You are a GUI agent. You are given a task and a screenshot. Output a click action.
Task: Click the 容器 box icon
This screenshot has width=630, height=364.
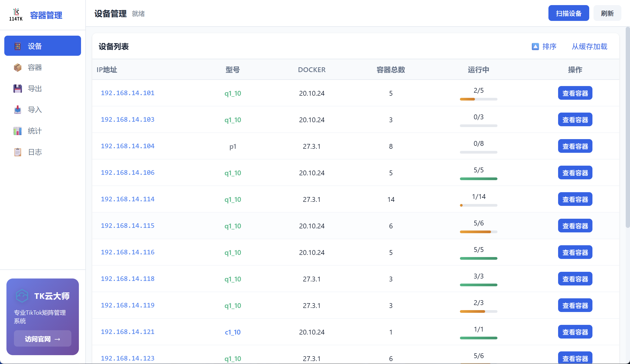(x=18, y=67)
